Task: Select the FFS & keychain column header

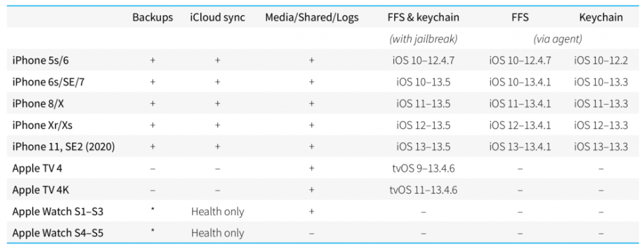Action: pos(423,17)
